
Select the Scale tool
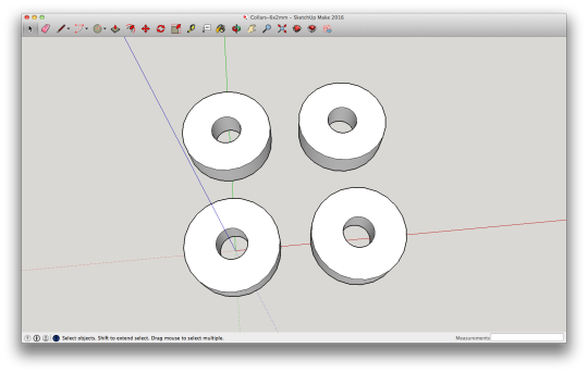pos(176,29)
